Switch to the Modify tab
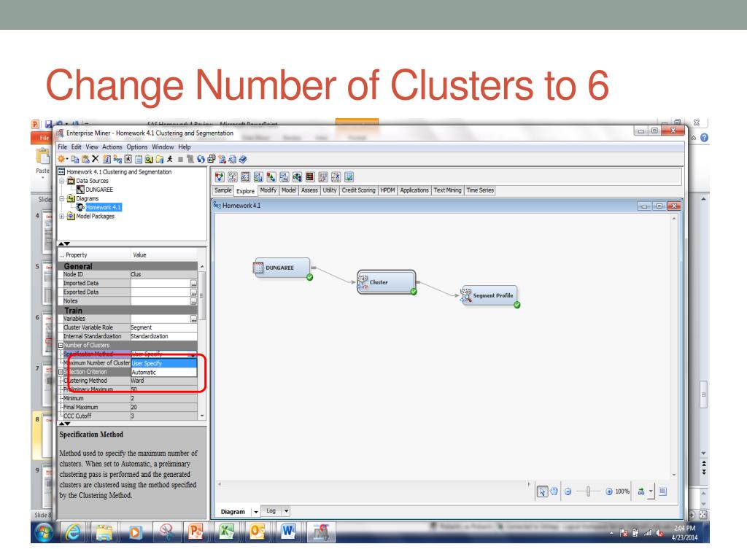Viewport: 747px width, 560px height. coord(268,190)
